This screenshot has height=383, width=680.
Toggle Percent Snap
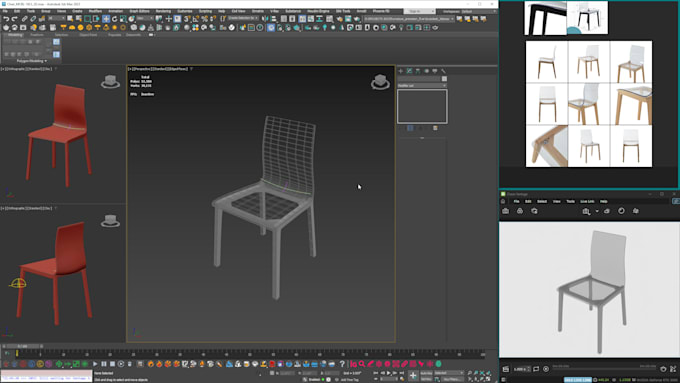click(205, 19)
